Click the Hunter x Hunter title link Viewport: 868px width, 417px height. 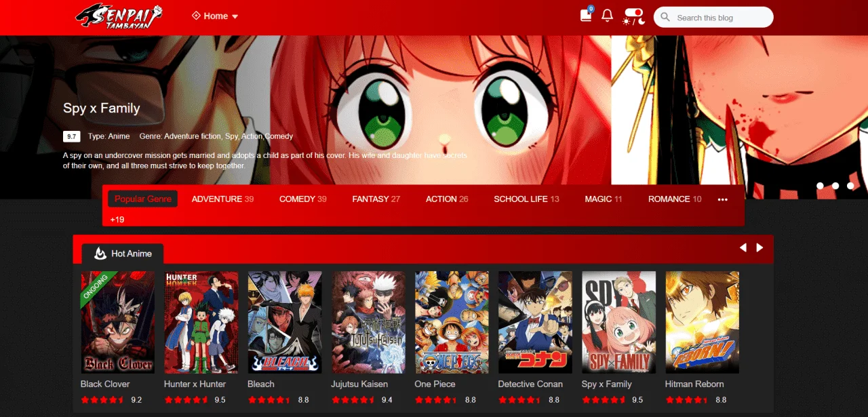(195, 384)
